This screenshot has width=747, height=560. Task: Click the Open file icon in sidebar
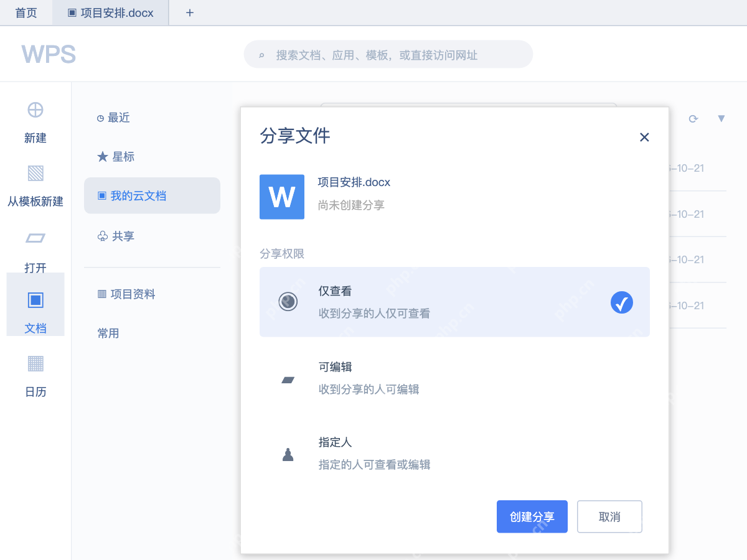pyautogui.click(x=35, y=238)
